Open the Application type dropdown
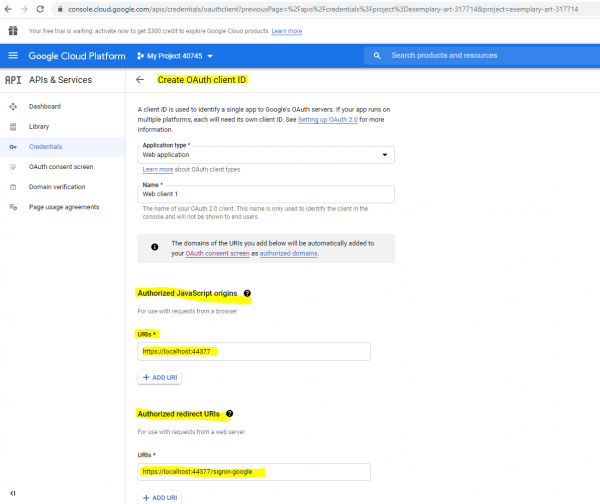 266,155
